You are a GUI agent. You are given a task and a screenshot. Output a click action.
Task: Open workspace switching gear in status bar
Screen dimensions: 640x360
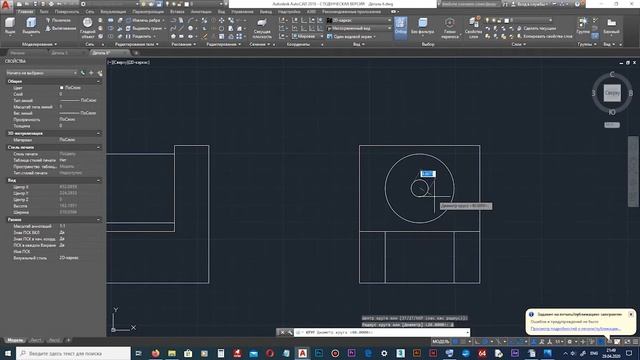(x=570, y=342)
